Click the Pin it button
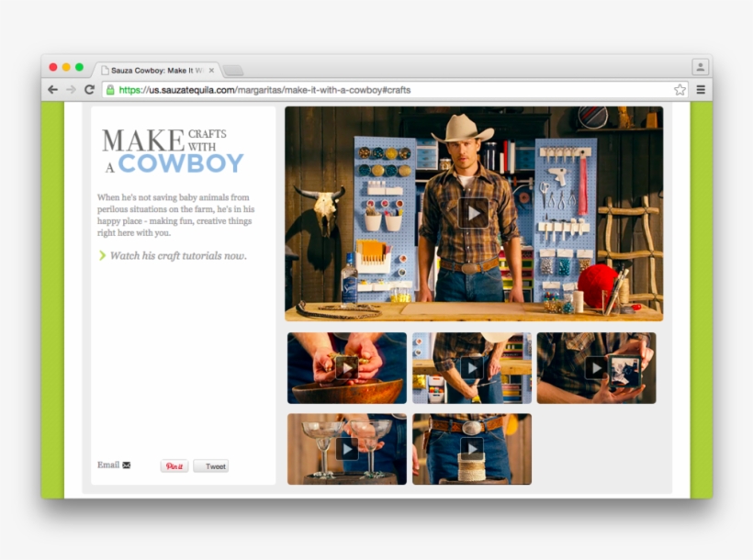 click(174, 466)
